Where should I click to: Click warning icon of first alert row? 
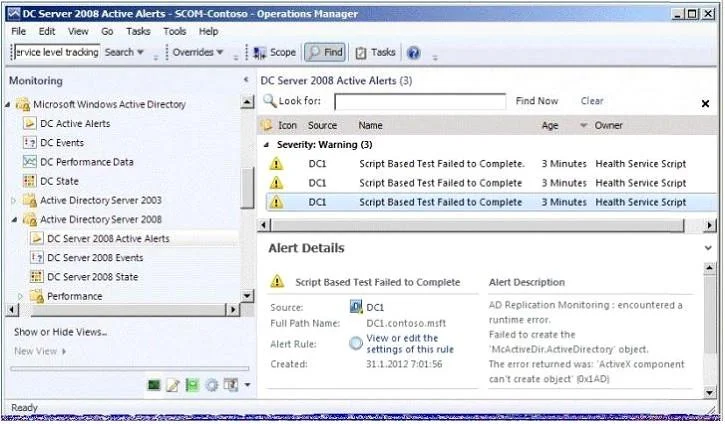pos(276,164)
